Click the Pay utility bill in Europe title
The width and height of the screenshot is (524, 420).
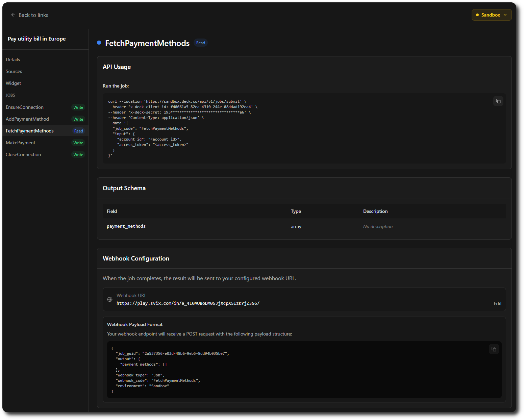click(x=37, y=39)
